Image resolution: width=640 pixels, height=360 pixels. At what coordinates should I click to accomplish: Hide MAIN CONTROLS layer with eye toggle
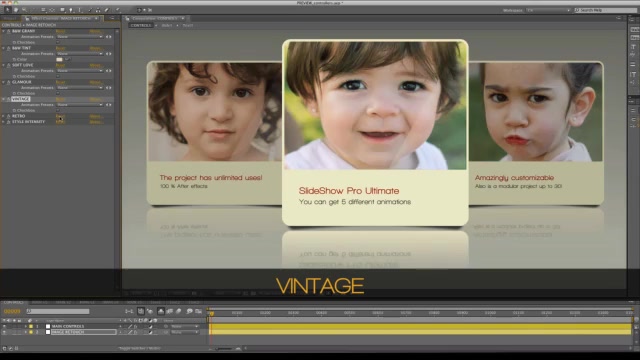pos(4,327)
